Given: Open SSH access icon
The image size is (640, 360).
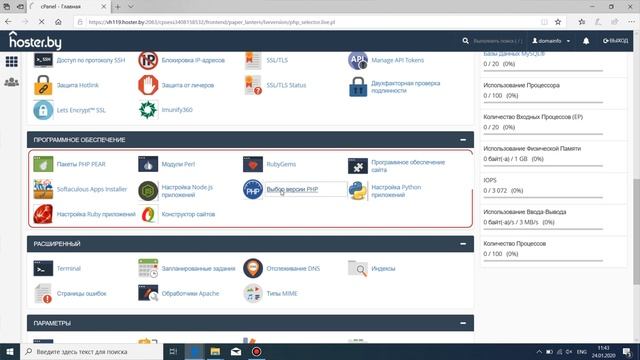Looking at the screenshot, I should click(43, 60).
